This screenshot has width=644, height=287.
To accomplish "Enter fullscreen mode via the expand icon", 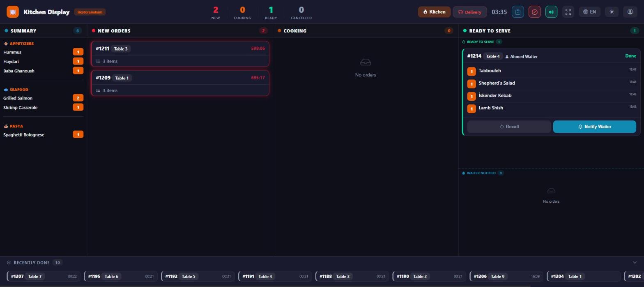I will point(568,12).
